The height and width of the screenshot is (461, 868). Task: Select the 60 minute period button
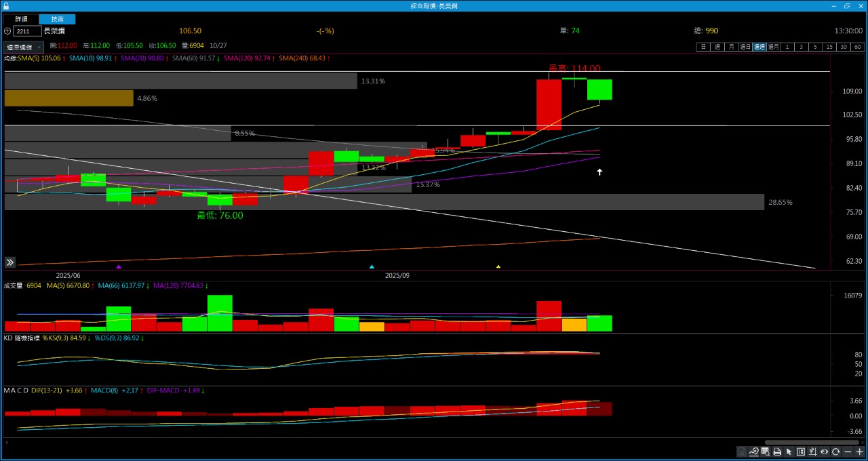coord(858,47)
